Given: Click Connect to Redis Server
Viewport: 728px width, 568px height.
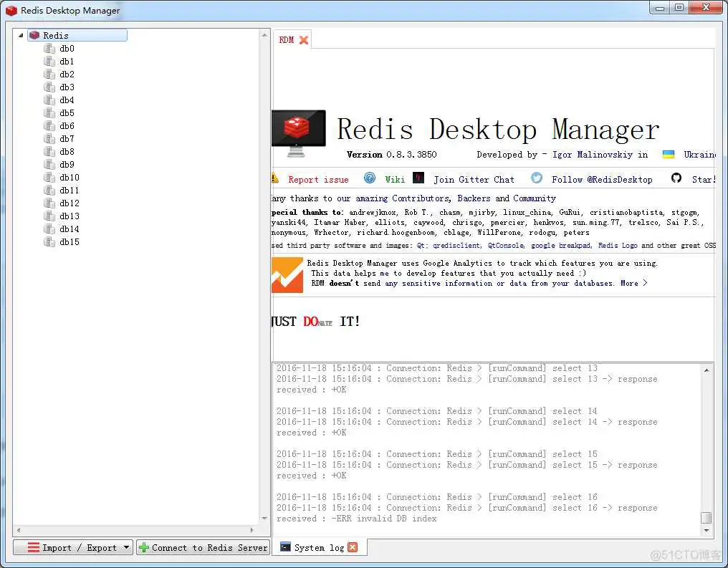Looking at the screenshot, I should [x=208, y=547].
